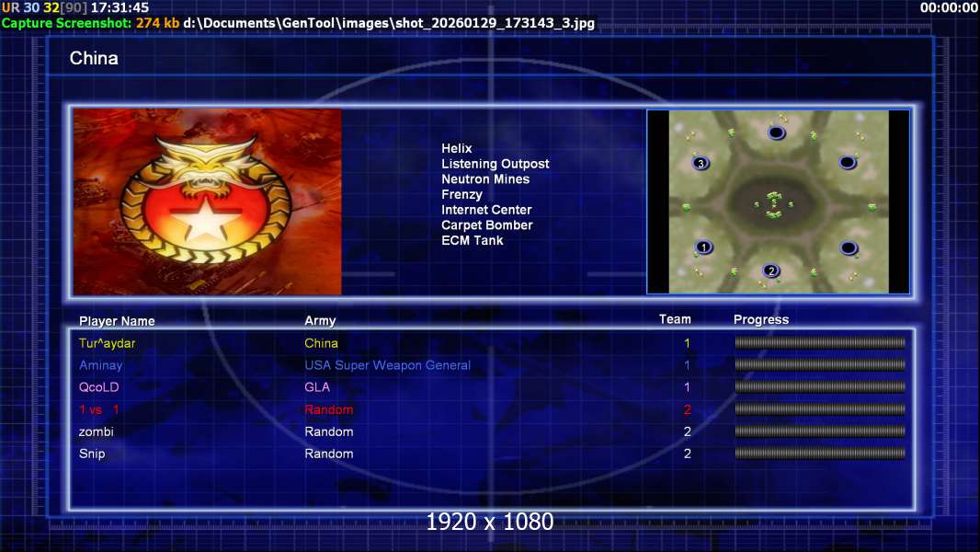
Task: Click Aminay's team number 1
Action: pyautogui.click(x=687, y=365)
